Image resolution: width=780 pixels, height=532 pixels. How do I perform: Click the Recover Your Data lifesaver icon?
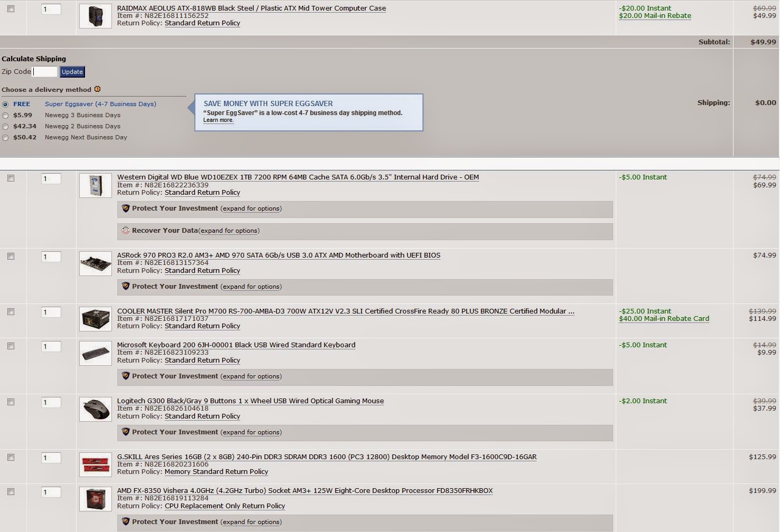click(x=126, y=231)
